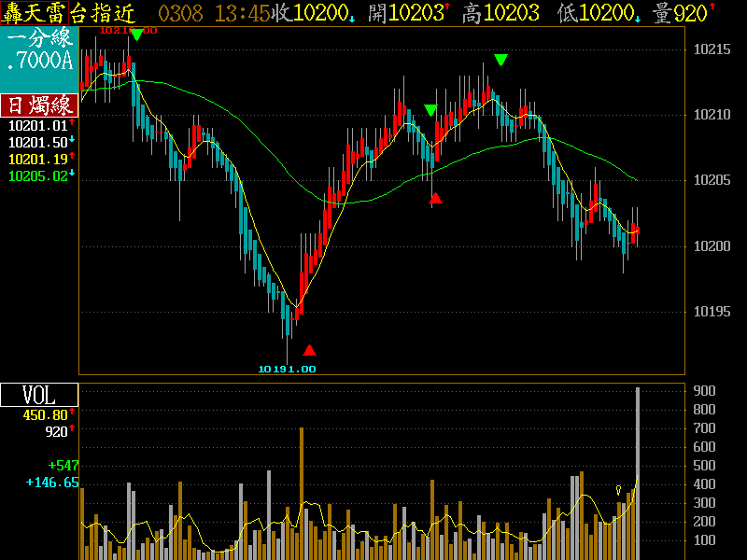Click the tallest gray volume bar
The image size is (747, 560).
tap(638, 472)
